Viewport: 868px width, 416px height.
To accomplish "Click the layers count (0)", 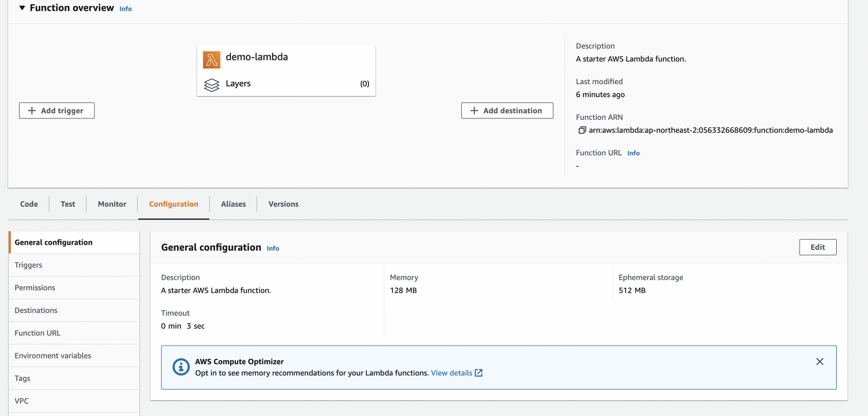I will (x=365, y=84).
